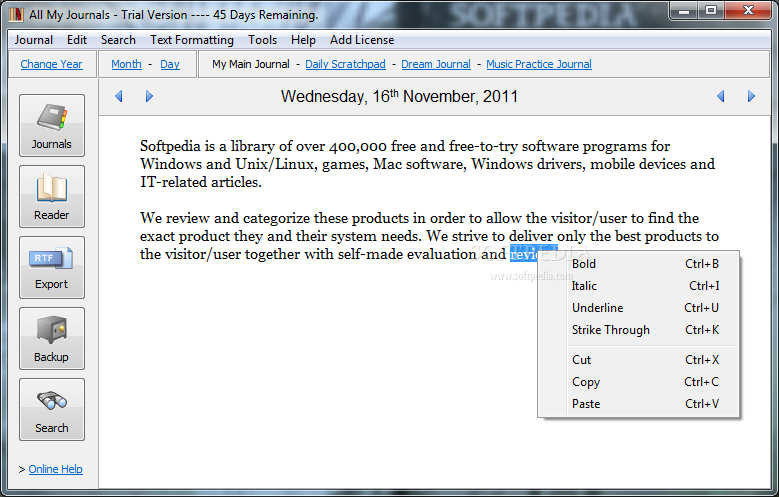
Task: Click inside the paragraph starting 'We review'
Action: 429,236
